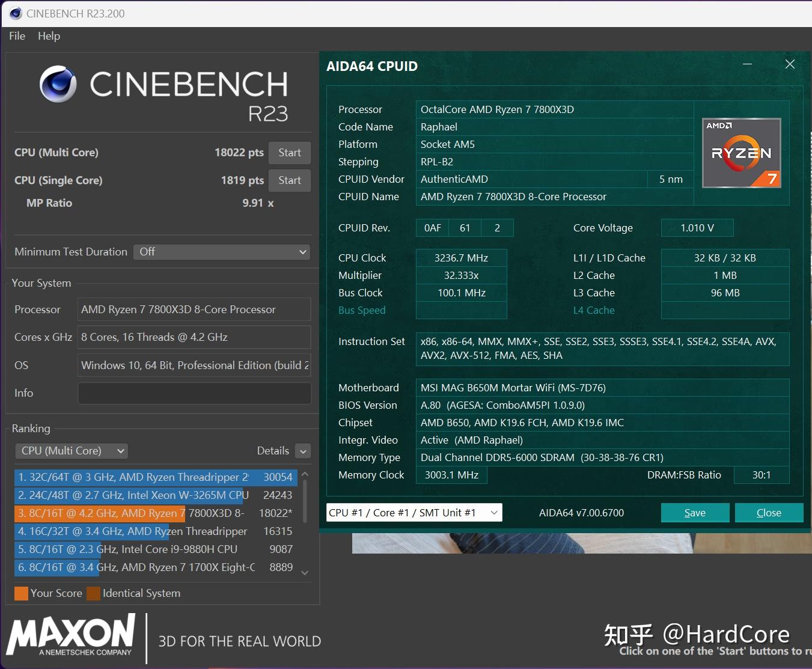Click the MAXON logo
Viewport: 812px width, 669px height.
coord(71,635)
